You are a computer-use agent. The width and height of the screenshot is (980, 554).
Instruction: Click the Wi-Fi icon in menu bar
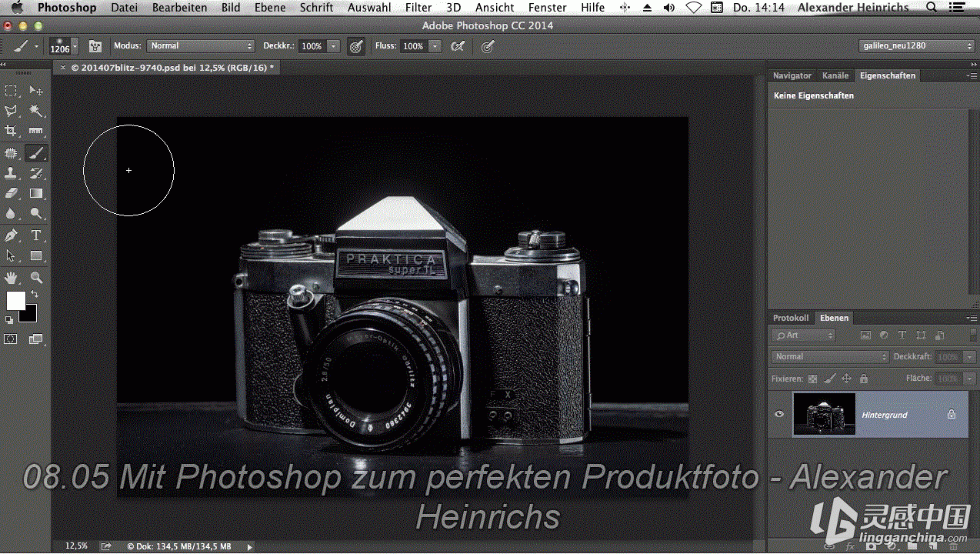tap(693, 8)
